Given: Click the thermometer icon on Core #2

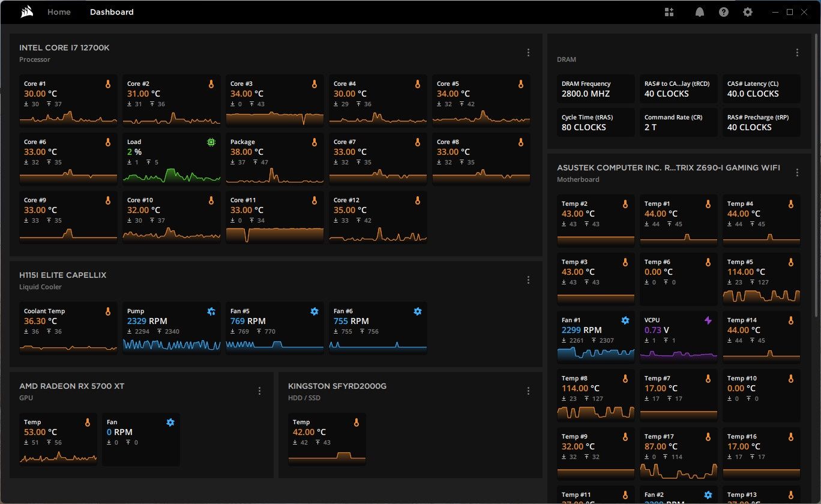Looking at the screenshot, I should pyautogui.click(x=211, y=85).
